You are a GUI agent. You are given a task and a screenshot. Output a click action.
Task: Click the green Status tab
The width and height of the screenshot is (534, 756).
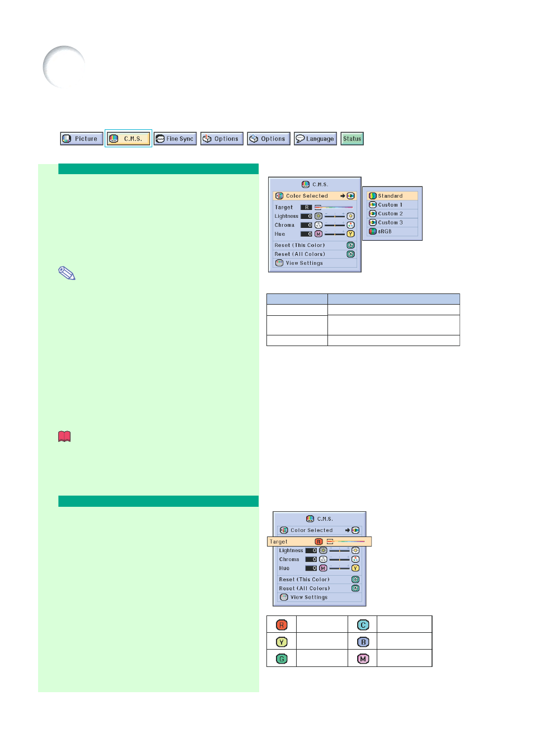[352, 139]
